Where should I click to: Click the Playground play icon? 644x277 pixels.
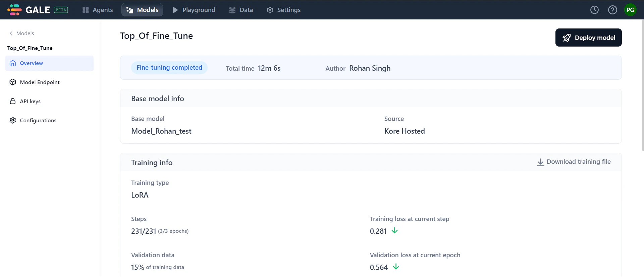(x=175, y=10)
